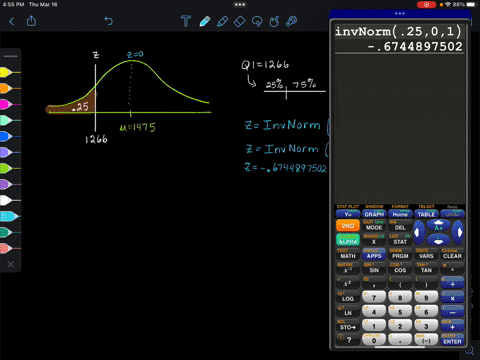Pick the blue pen in sidebar
Image resolution: width=480 pixels, height=360 pixels.
(10, 136)
